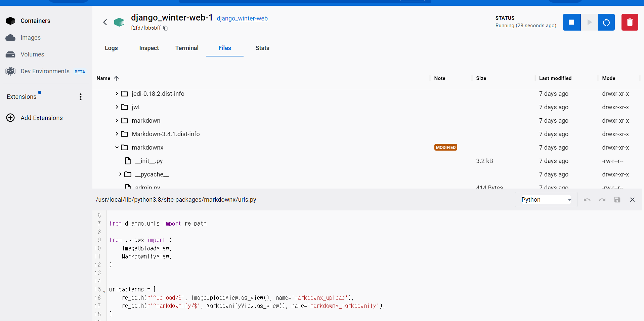Viewport: 644px width, 321px height.
Task: Redo the editor change
Action: click(602, 200)
